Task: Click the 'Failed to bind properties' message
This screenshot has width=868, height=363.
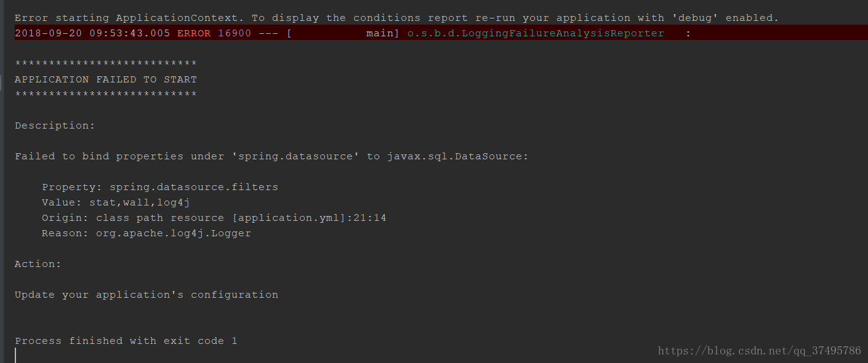Action: click(x=271, y=156)
